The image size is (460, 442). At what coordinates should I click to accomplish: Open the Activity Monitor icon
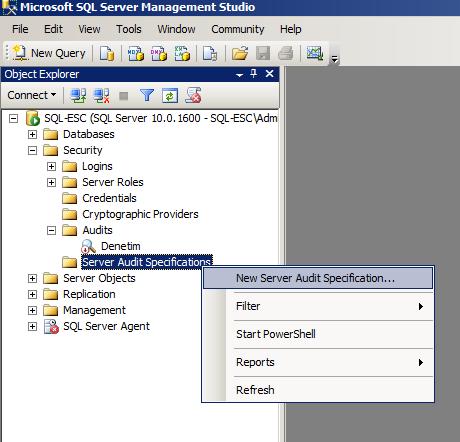point(315,53)
